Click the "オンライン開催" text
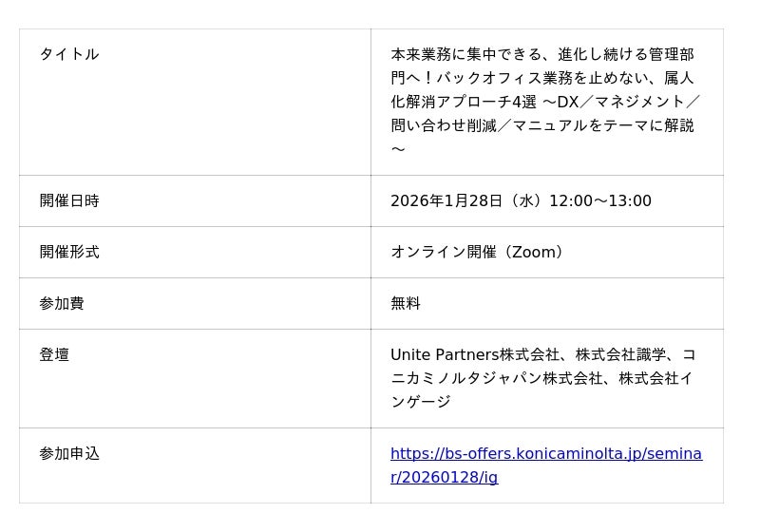This screenshot has width=760, height=532. coord(443,252)
